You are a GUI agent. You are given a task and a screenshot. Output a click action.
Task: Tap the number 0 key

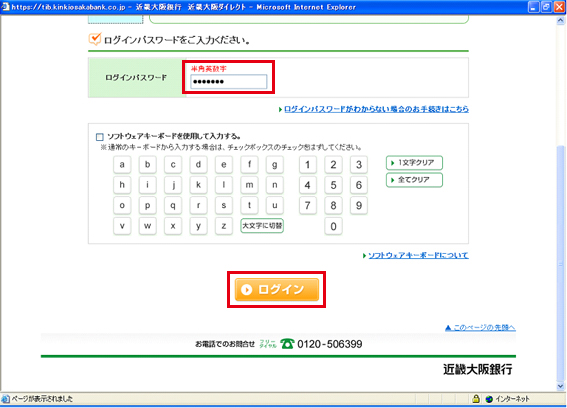[x=333, y=226]
